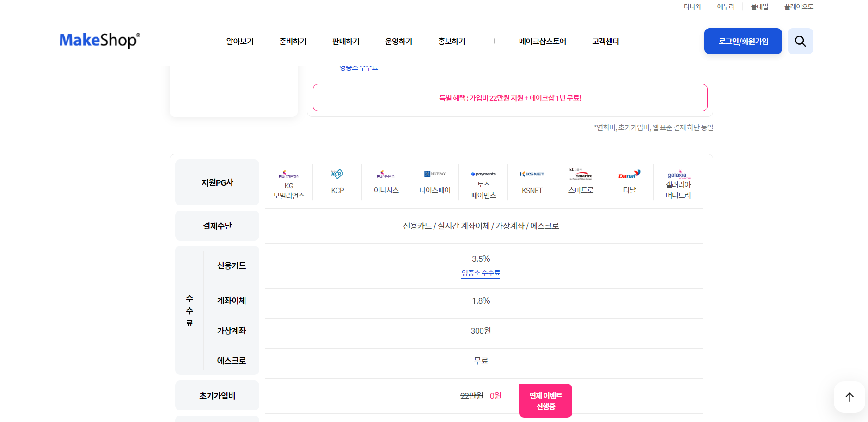Click the 신용카드 fee label
Viewport: 868px width, 422px height.
coord(232,265)
